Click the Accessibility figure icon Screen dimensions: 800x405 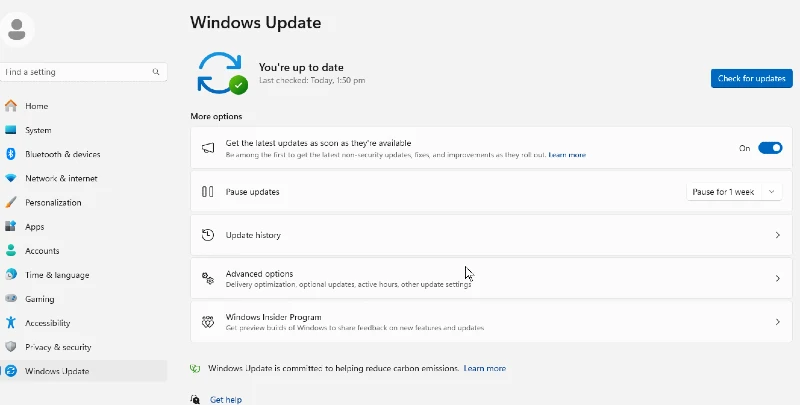[x=11, y=322]
